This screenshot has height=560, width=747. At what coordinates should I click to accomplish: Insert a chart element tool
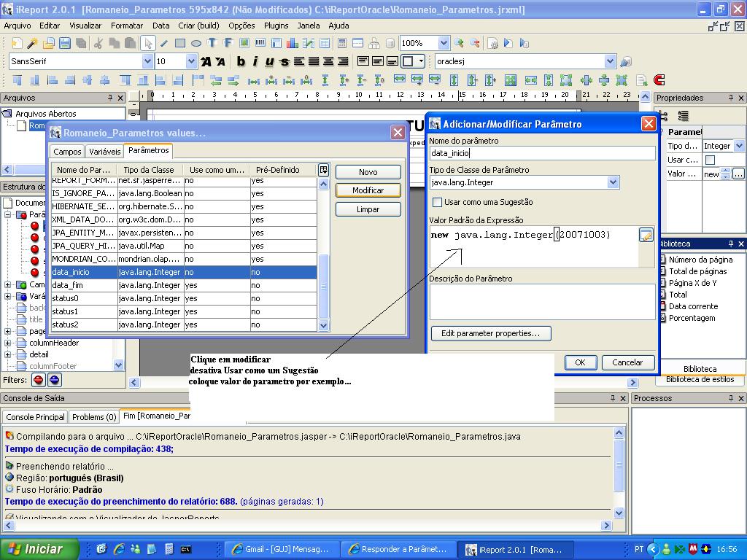click(293, 43)
